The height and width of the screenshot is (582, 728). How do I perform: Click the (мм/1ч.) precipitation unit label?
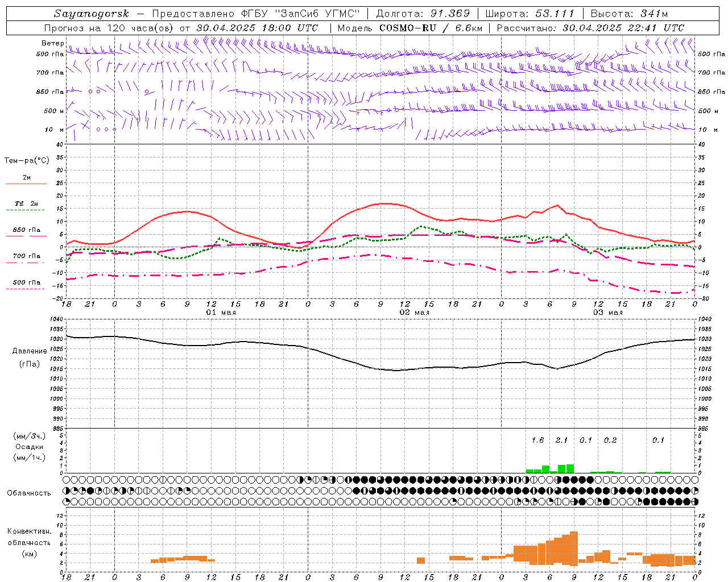click(x=29, y=458)
